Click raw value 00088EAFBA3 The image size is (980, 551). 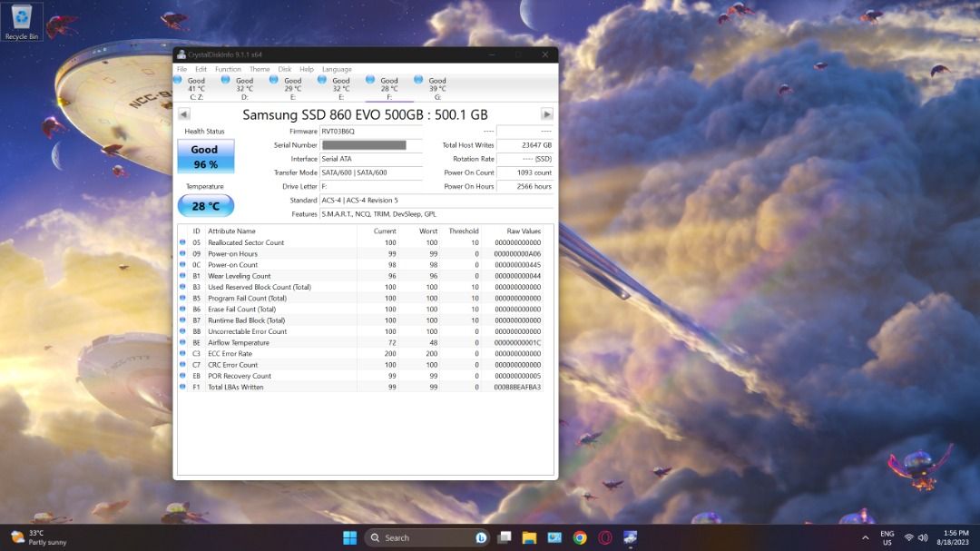[517, 387]
